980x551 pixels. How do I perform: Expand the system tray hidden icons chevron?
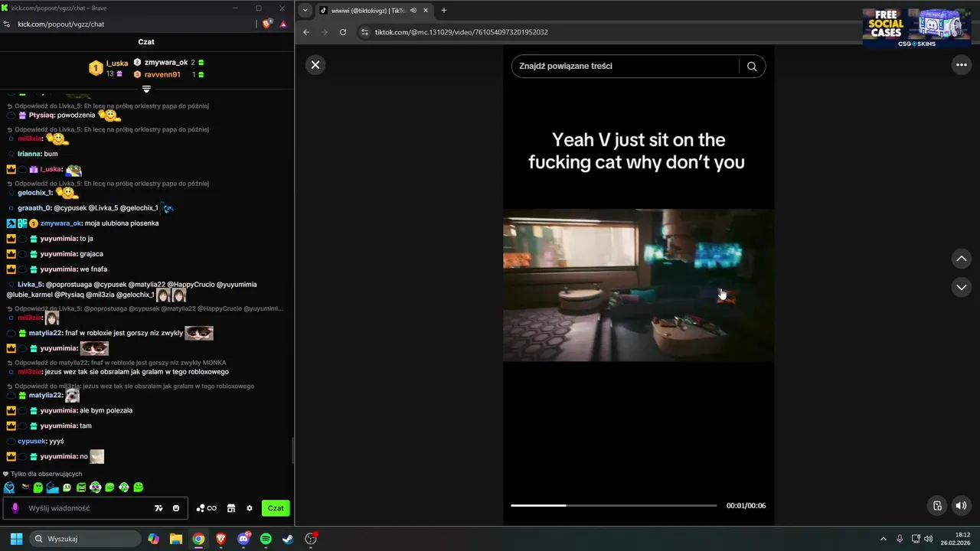(x=883, y=539)
